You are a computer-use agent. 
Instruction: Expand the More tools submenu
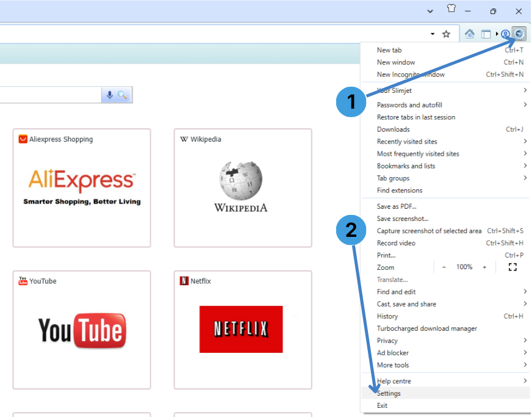(x=445, y=365)
